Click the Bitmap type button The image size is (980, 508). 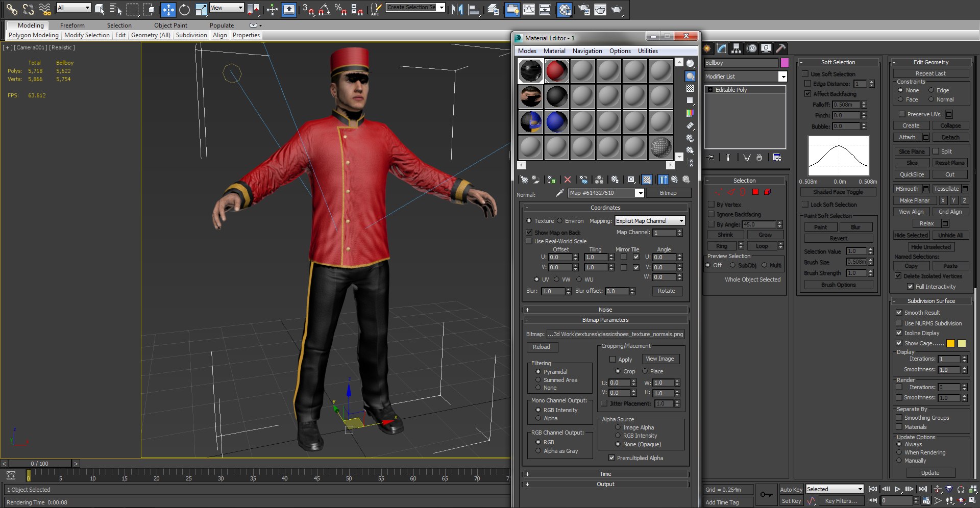click(668, 193)
